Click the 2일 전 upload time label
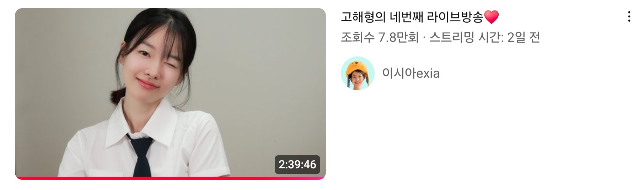Screen dimensions: 644x190 pyautogui.click(x=524, y=37)
